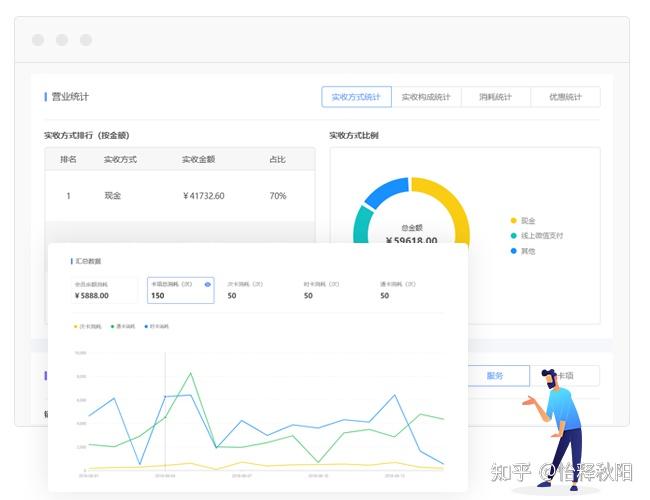Image resolution: width=650 pixels, height=500 pixels.
Task: Click the 现金 cell in row 1
Action: [x=112, y=196]
